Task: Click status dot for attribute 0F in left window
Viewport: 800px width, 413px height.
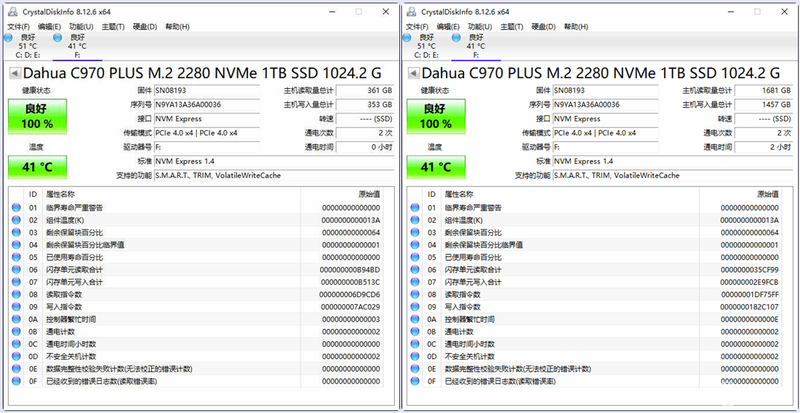Action: (x=16, y=381)
